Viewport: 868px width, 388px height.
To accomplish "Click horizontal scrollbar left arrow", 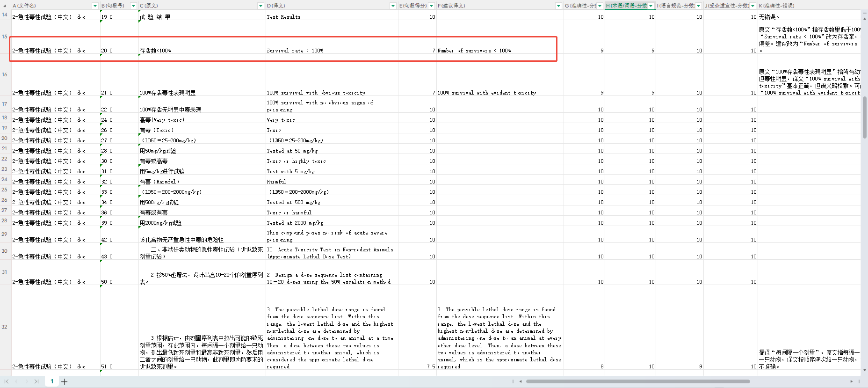I will [x=521, y=381].
